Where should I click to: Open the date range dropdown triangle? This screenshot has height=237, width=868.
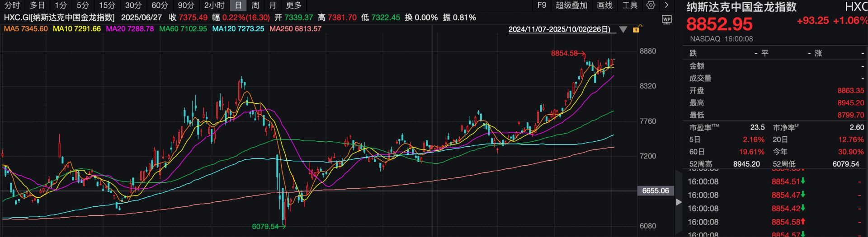click(x=623, y=30)
